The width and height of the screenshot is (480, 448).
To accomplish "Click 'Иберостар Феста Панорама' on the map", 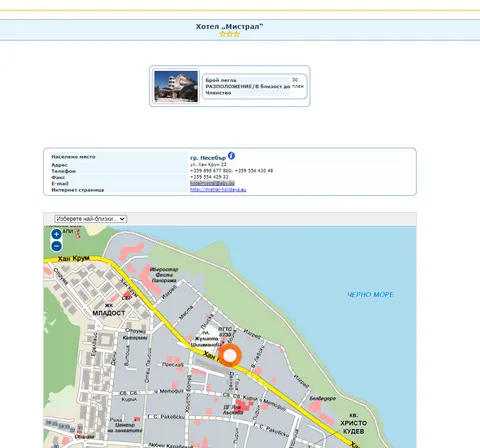I will 164,275.
